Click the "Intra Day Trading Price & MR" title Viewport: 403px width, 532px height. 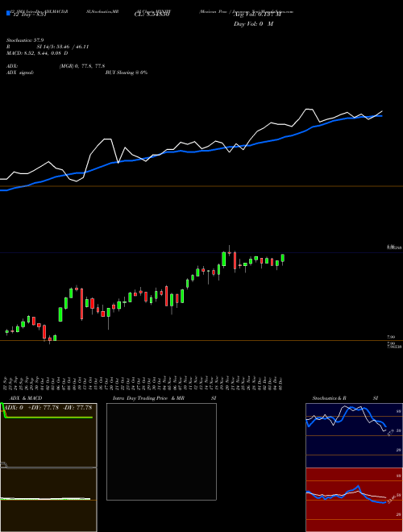coord(149,398)
